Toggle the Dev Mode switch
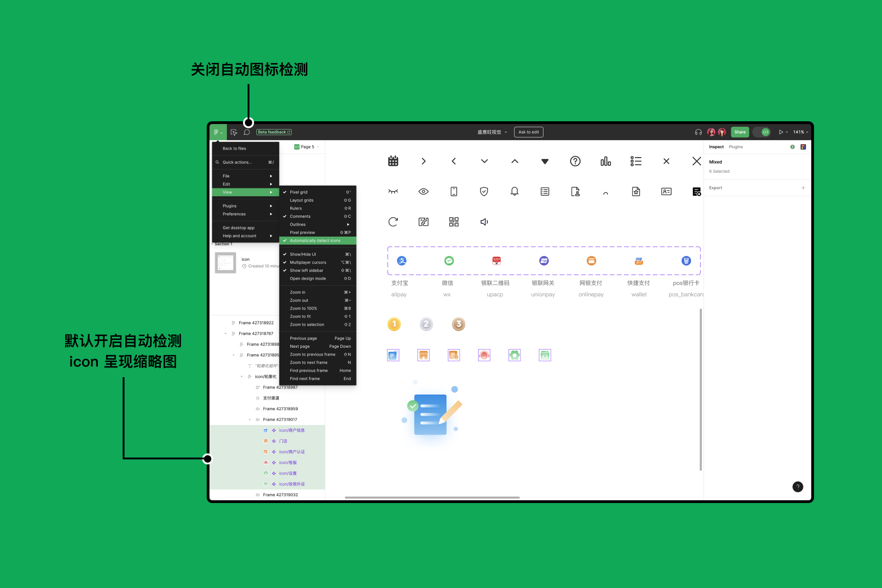882x588 pixels. click(762, 132)
